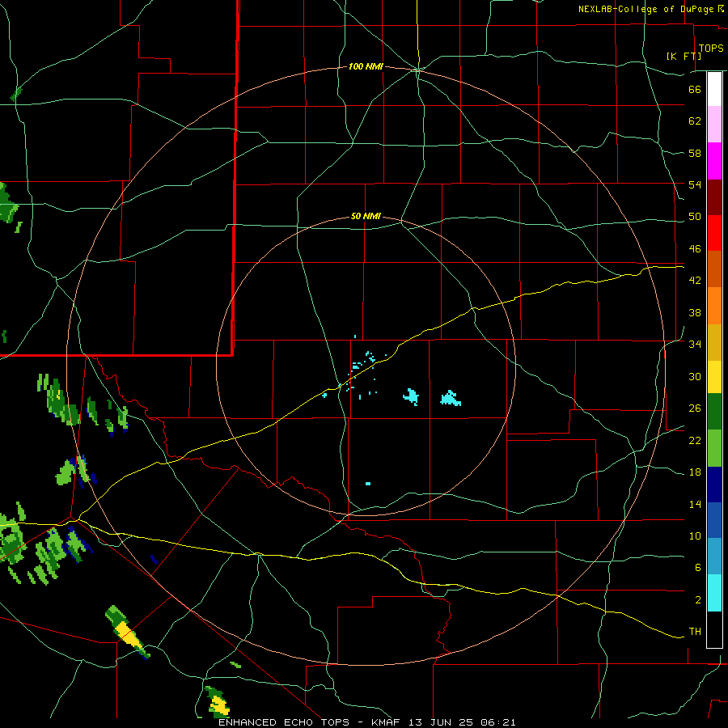The image size is (728, 728).
Task: Click the '06:21' timestamp
Action: (498, 722)
